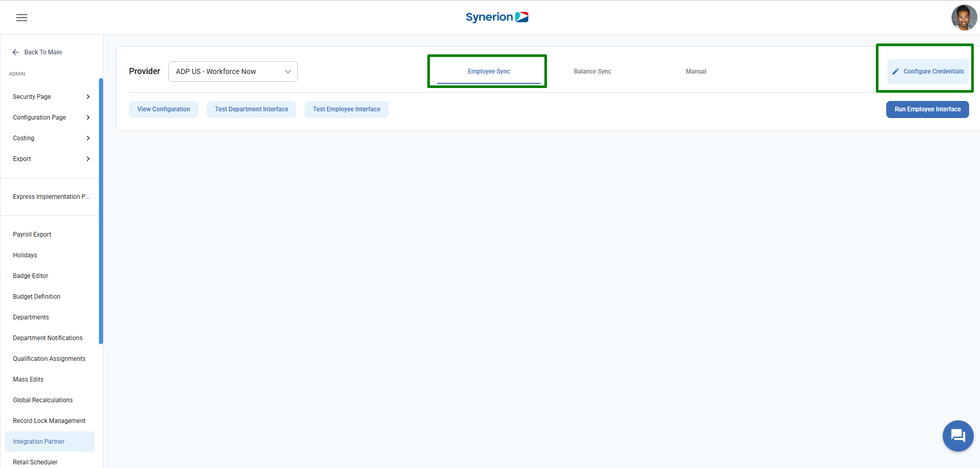
Task: Open the Express Implementation sidebar item
Action: tap(50, 197)
